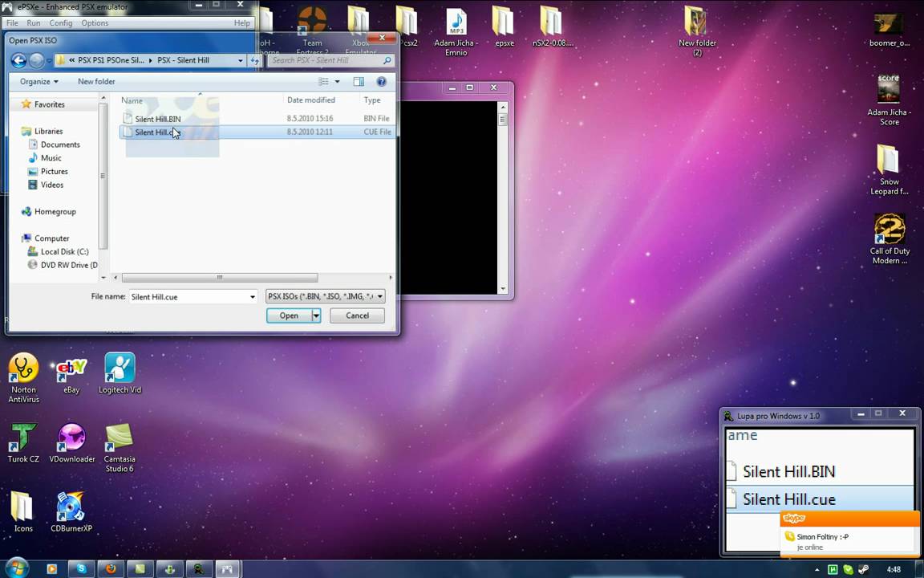The width and height of the screenshot is (924, 578).
Task: Click the Type column header
Action: pyautogui.click(x=377, y=100)
